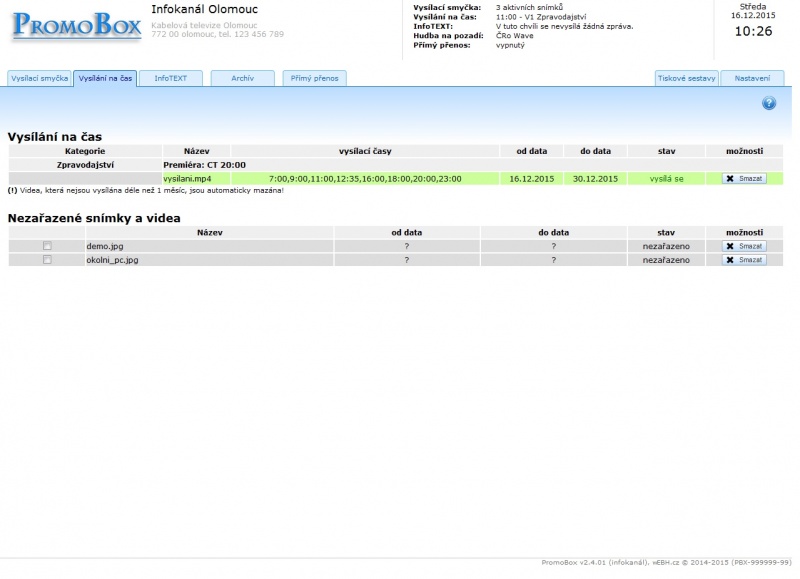Go to the Archiv tab

click(242, 79)
